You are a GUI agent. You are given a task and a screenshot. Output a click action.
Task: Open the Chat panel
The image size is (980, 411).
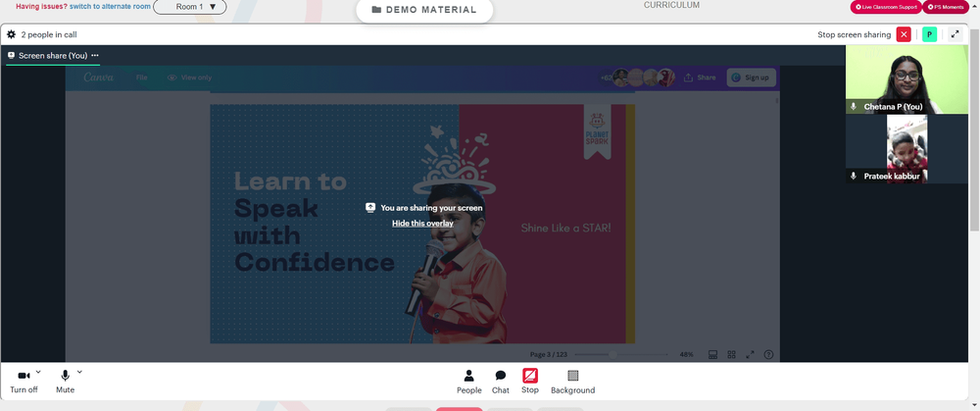coord(501,382)
